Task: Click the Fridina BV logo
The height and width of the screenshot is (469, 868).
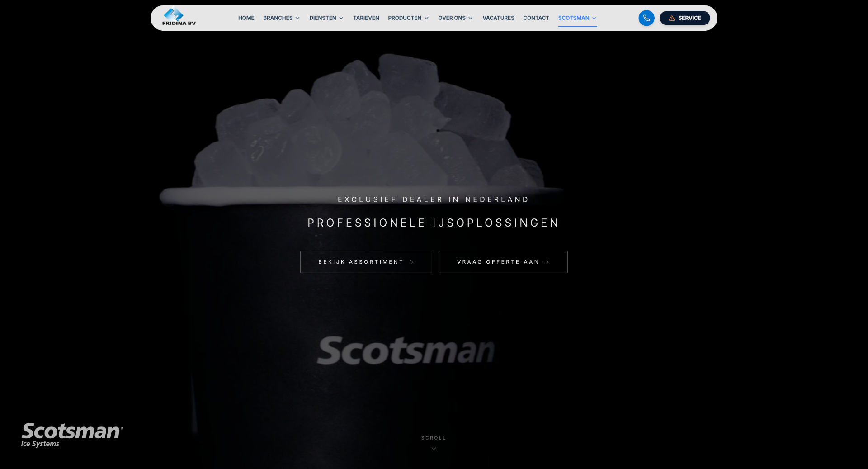Action: pos(179,17)
